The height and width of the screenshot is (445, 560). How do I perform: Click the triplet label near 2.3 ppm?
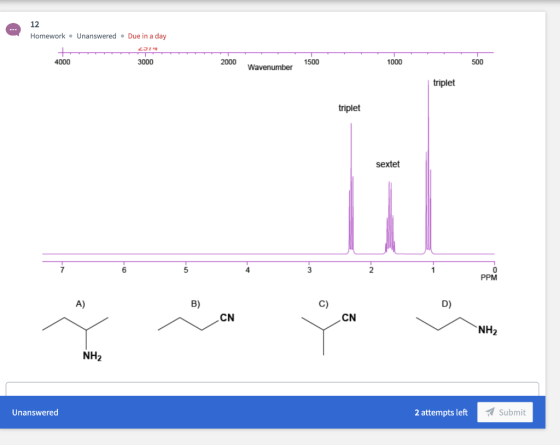pyautogui.click(x=349, y=108)
